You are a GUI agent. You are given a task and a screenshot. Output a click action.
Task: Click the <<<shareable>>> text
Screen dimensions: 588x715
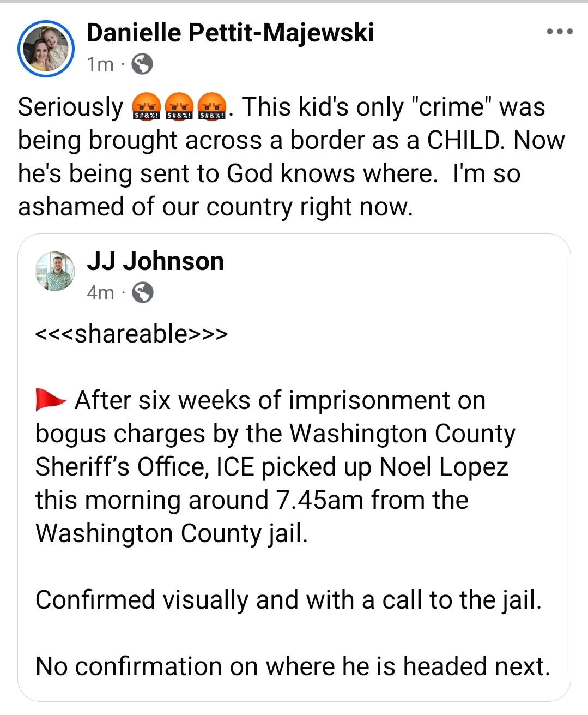click(131, 333)
